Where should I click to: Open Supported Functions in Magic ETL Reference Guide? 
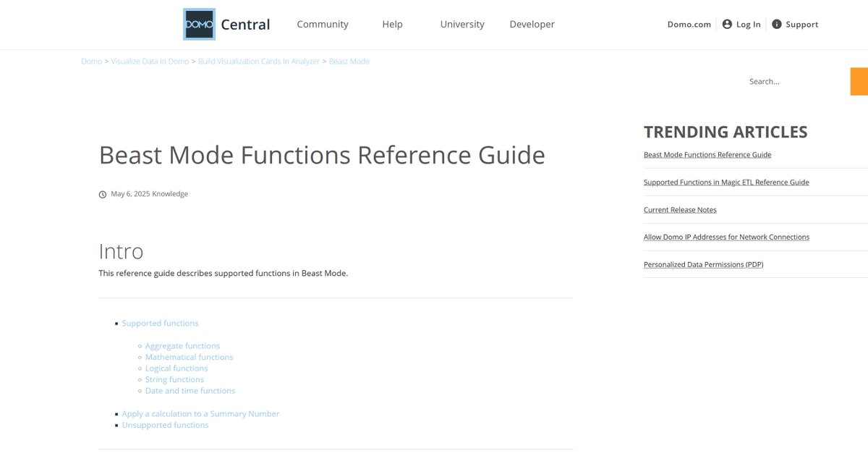[x=726, y=182]
